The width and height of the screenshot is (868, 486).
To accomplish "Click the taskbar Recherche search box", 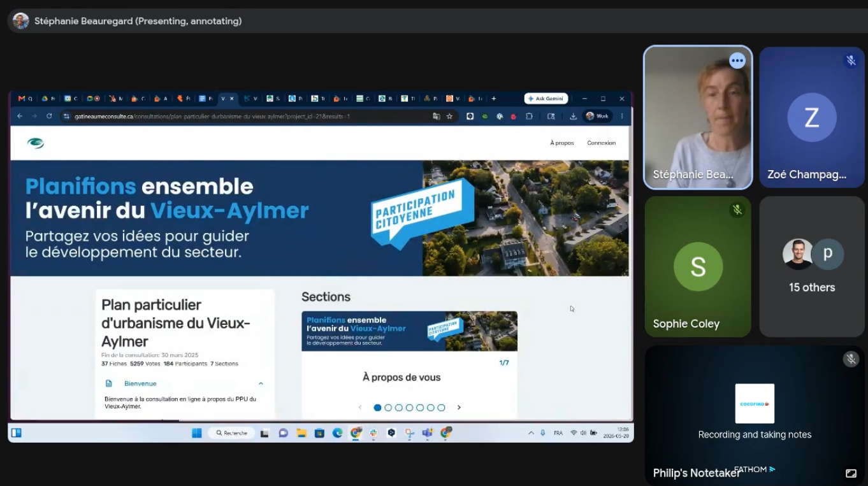I will click(231, 433).
